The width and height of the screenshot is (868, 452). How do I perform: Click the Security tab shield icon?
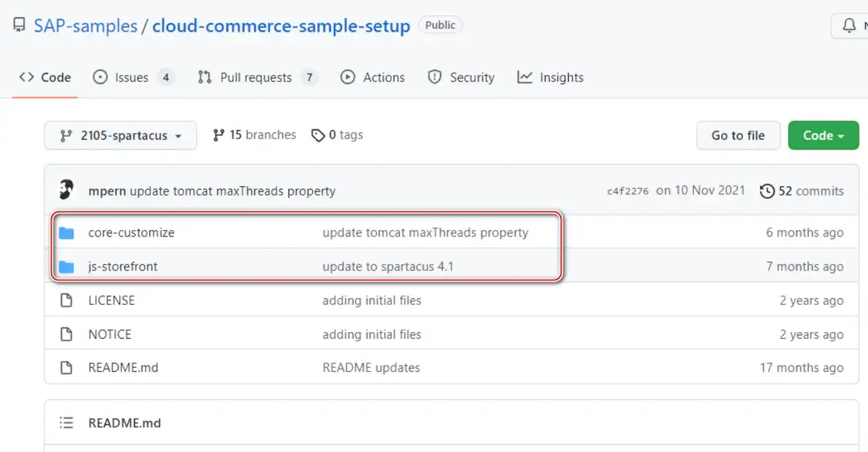tap(434, 78)
